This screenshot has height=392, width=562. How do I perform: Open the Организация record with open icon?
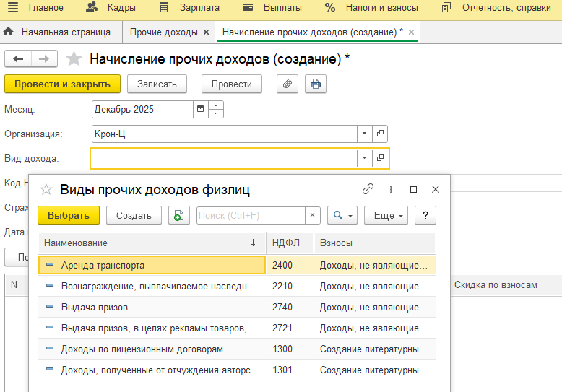click(381, 134)
